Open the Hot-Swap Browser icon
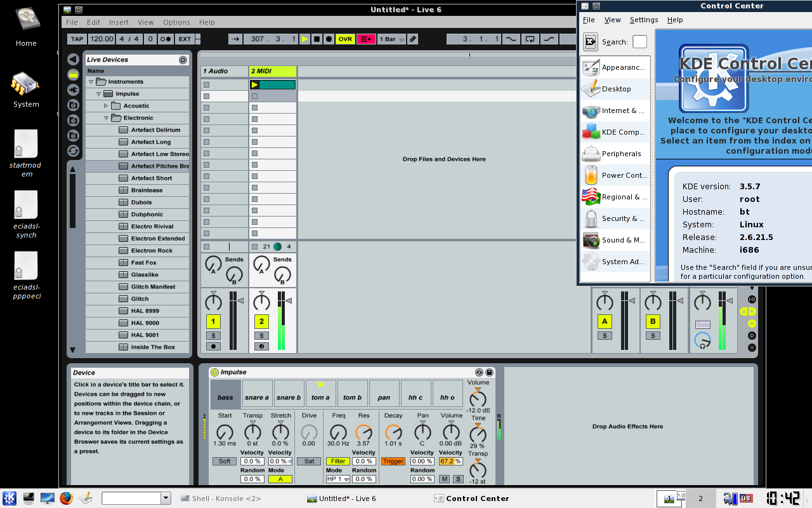812x508 pixels. click(x=73, y=150)
